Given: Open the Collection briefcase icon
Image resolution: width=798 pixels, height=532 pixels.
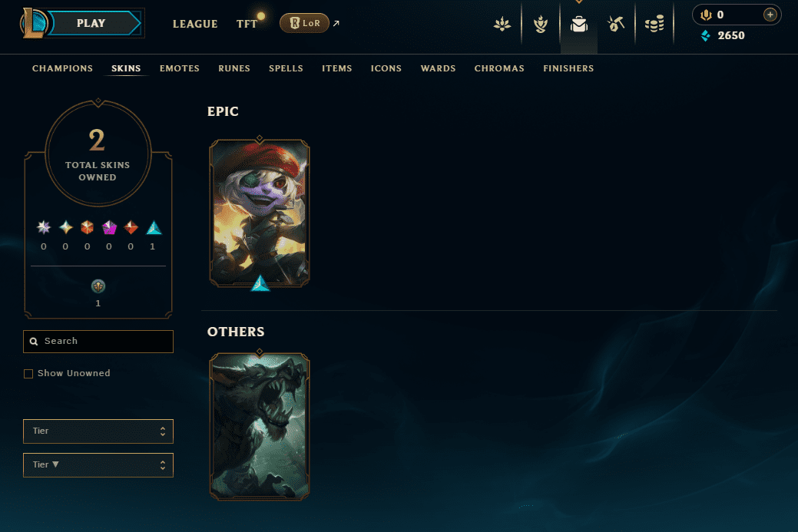Looking at the screenshot, I should (x=578, y=24).
